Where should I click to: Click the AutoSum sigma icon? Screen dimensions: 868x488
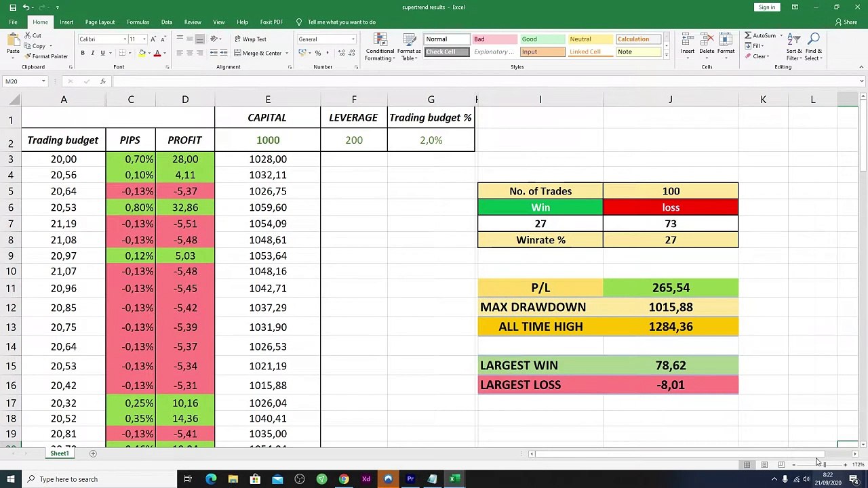click(x=748, y=35)
